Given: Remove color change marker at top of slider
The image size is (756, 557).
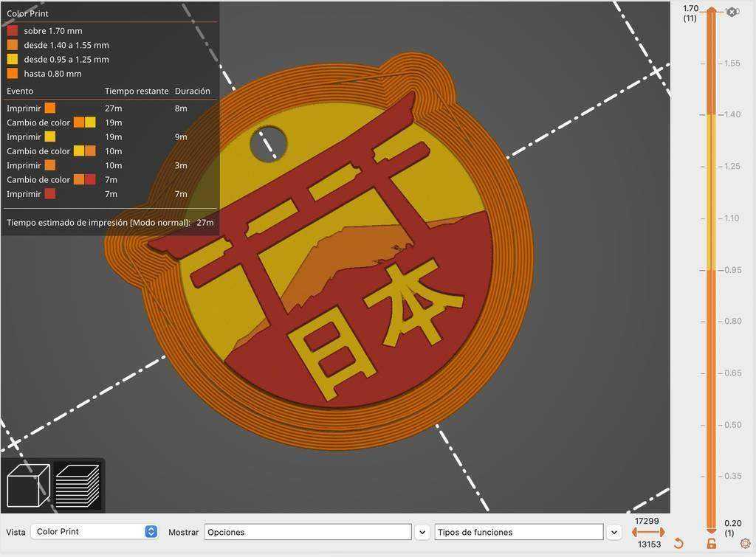Looking at the screenshot, I should pos(732,12).
